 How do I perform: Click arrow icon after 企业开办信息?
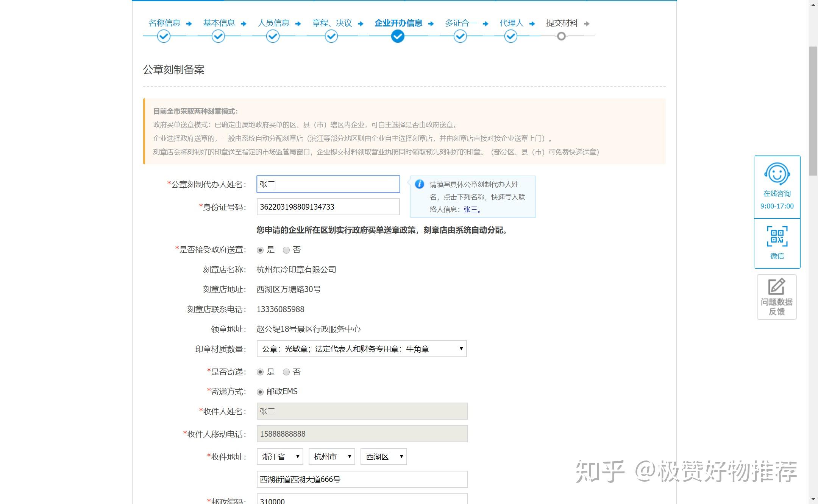(x=431, y=24)
